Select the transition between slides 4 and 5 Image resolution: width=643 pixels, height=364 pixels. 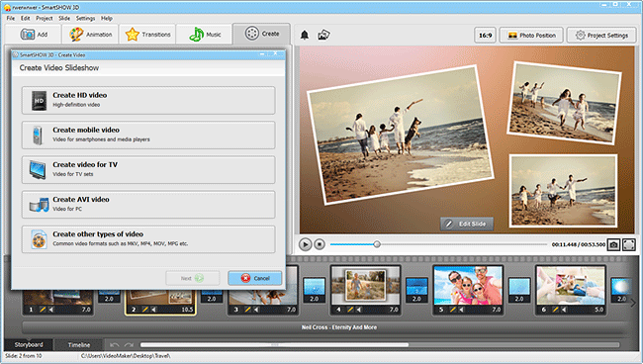point(416,290)
